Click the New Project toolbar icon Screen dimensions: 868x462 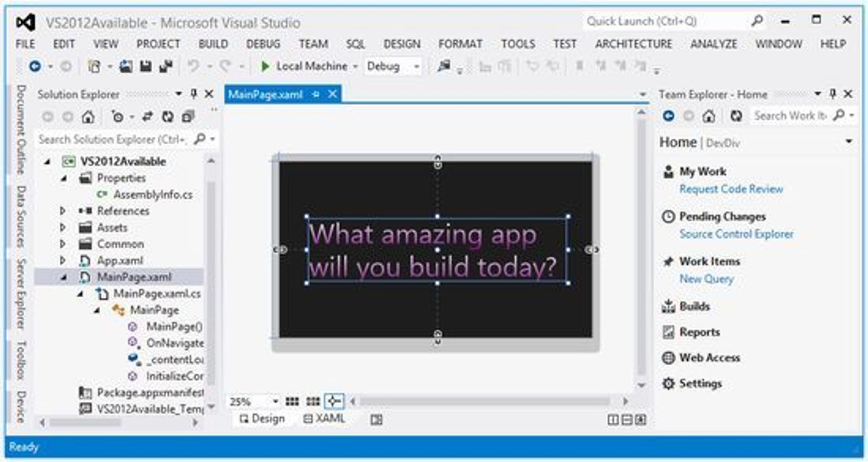point(94,66)
